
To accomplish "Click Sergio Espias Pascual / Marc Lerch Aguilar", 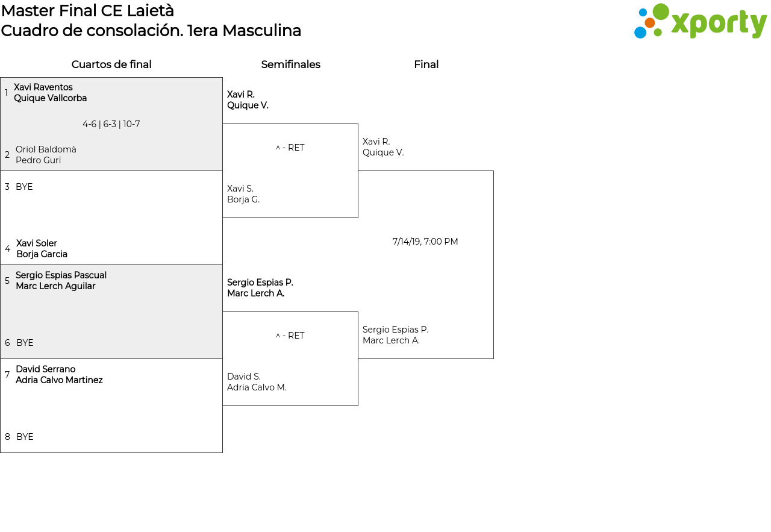I will (x=61, y=281).
